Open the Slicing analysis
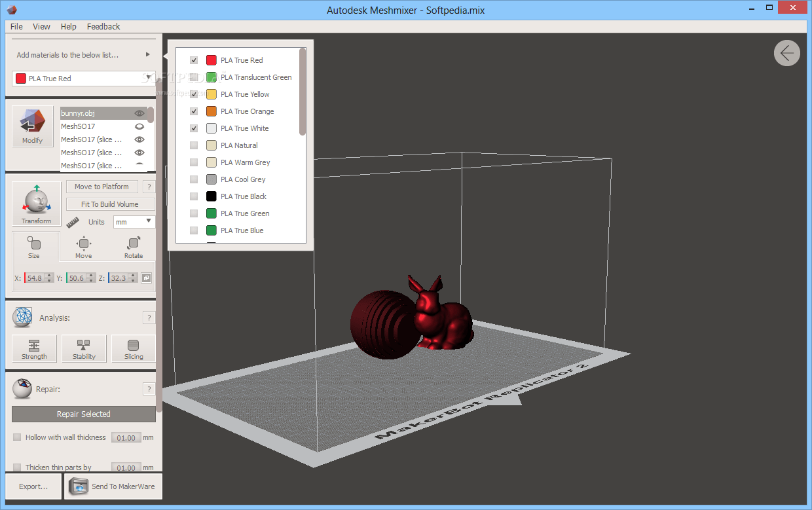The width and height of the screenshot is (812, 510). [x=134, y=348]
